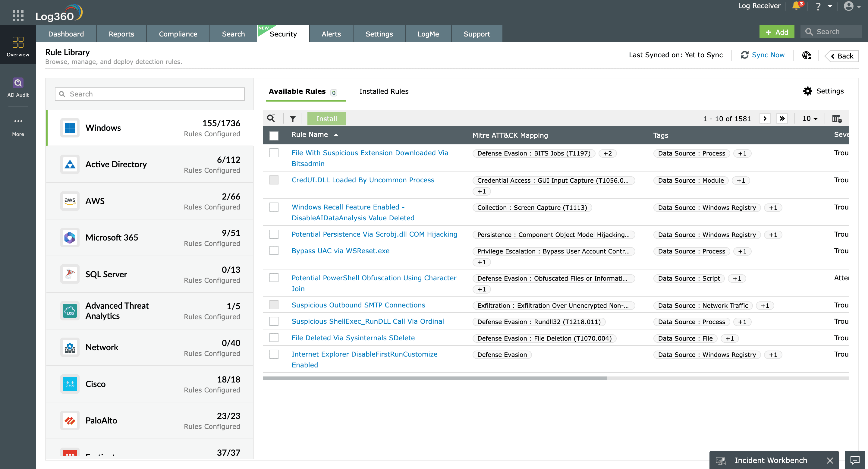Click the globe language icon
The height and width of the screenshot is (469, 868).
[x=807, y=55]
